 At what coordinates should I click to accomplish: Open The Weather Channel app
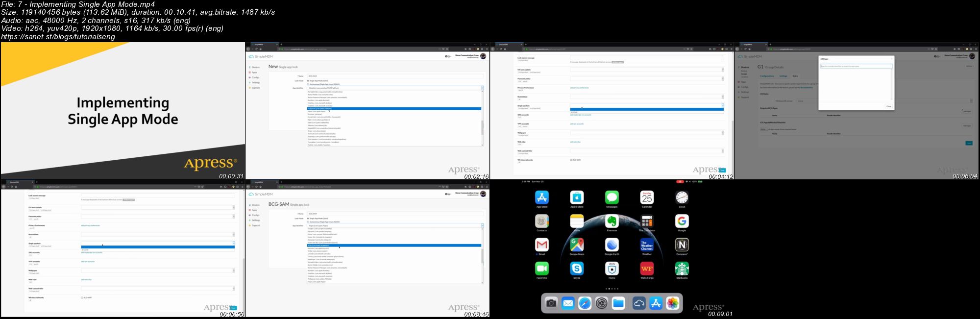pyautogui.click(x=647, y=245)
